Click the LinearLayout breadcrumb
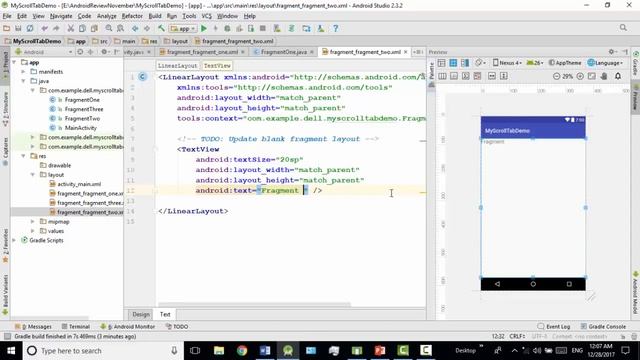Image resolution: width=640 pixels, height=360 pixels. click(x=177, y=66)
